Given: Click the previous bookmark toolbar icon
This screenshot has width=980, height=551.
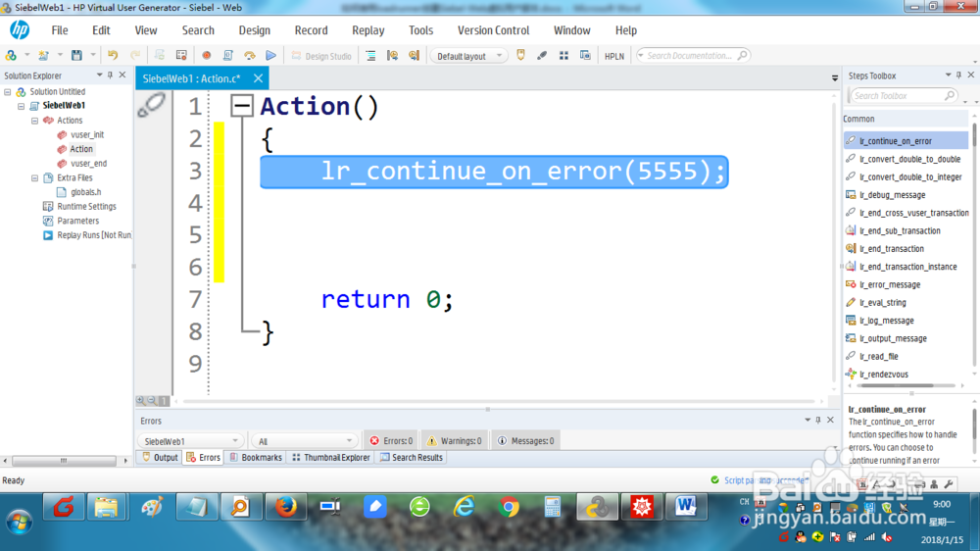Looking at the screenshot, I should pyautogui.click(x=393, y=56).
